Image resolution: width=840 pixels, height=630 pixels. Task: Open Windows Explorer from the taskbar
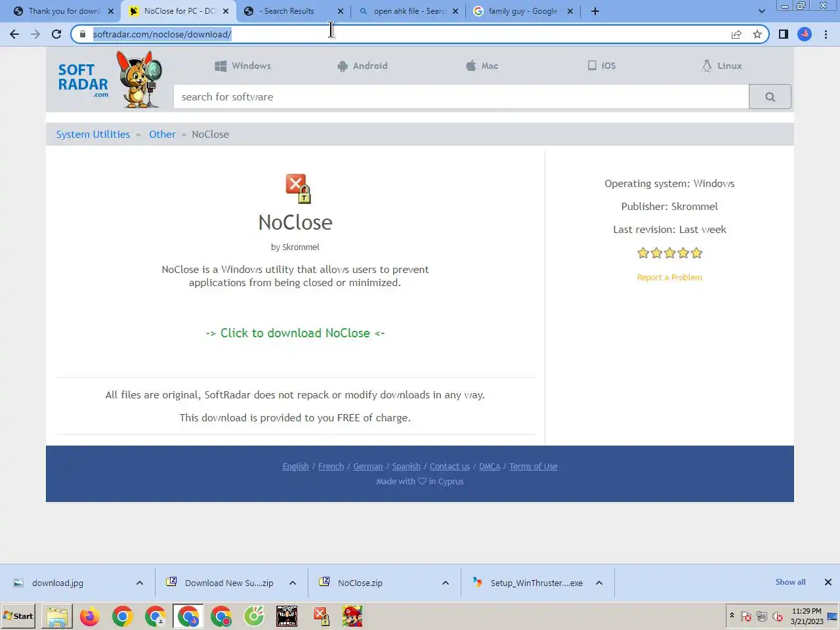point(57,616)
